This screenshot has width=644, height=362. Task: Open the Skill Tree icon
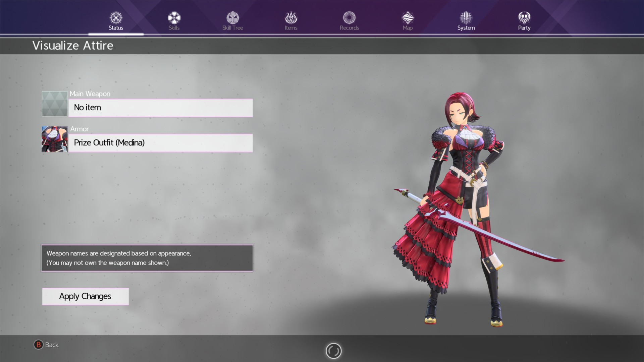pos(232,17)
